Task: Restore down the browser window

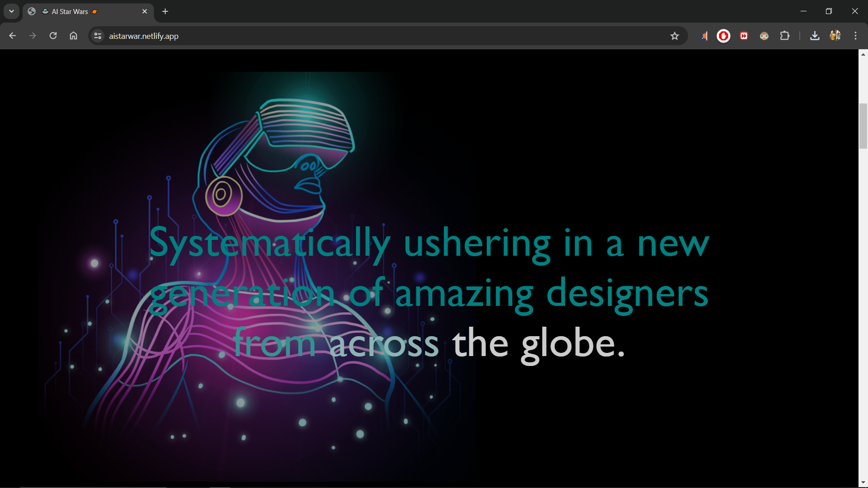Action: [829, 11]
